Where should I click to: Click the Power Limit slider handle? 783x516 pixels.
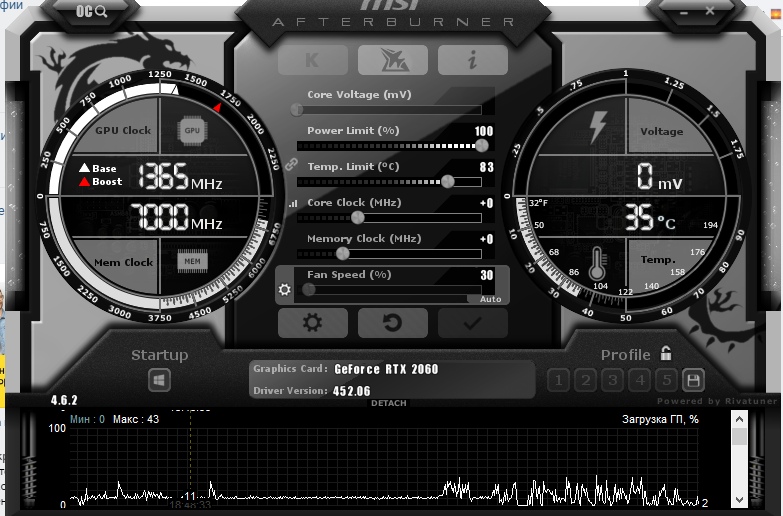[x=482, y=145]
